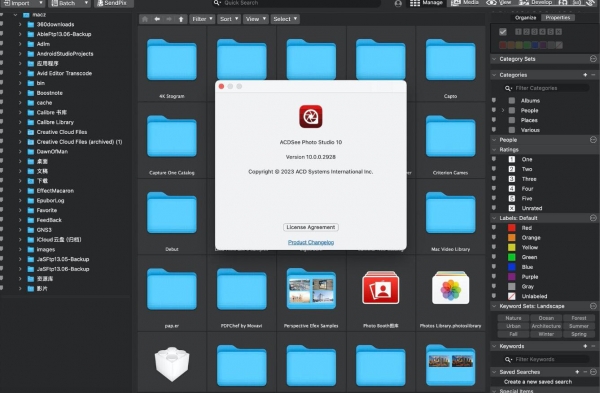Switch to Develop mode

click(x=536, y=3)
